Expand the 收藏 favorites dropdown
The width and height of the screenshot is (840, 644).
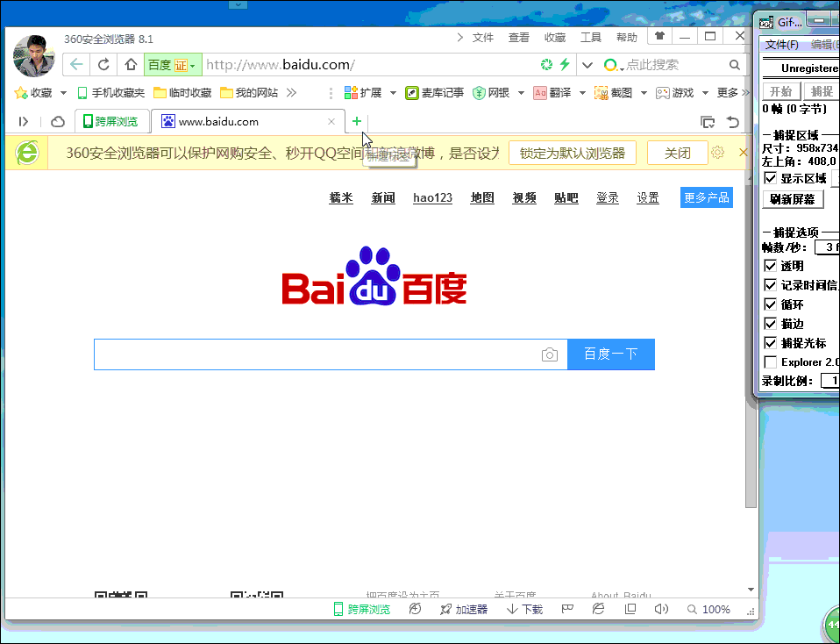pos(61,91)
